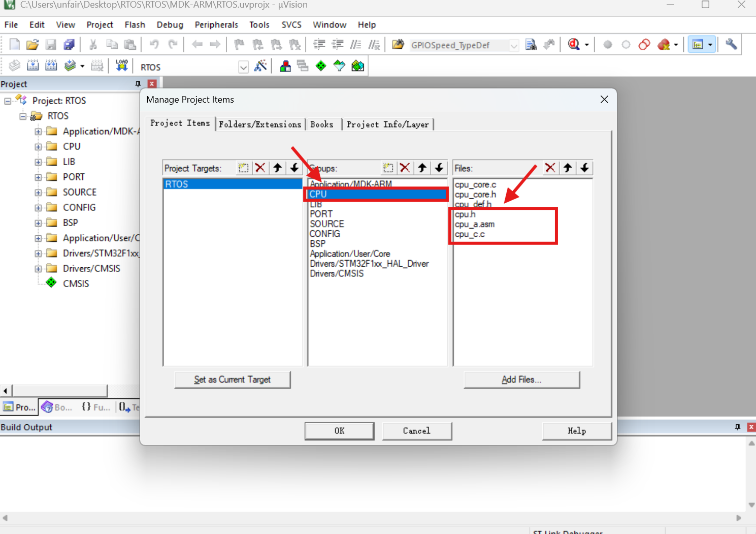This screenshot has width=756, height=534.
Task: Click the Save toolbar icon
Action: click(x=51, y=45)
